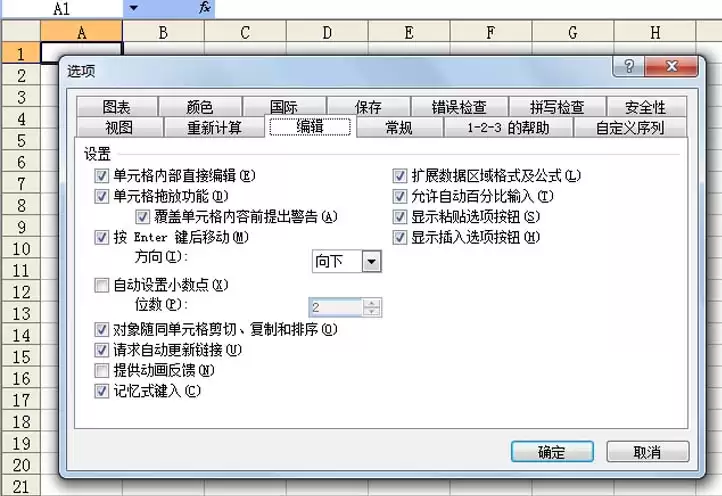Image resolution: width=722 pixels, height=496 pixels.
Task: Click the 取消 button
Action: coord(647,452)
